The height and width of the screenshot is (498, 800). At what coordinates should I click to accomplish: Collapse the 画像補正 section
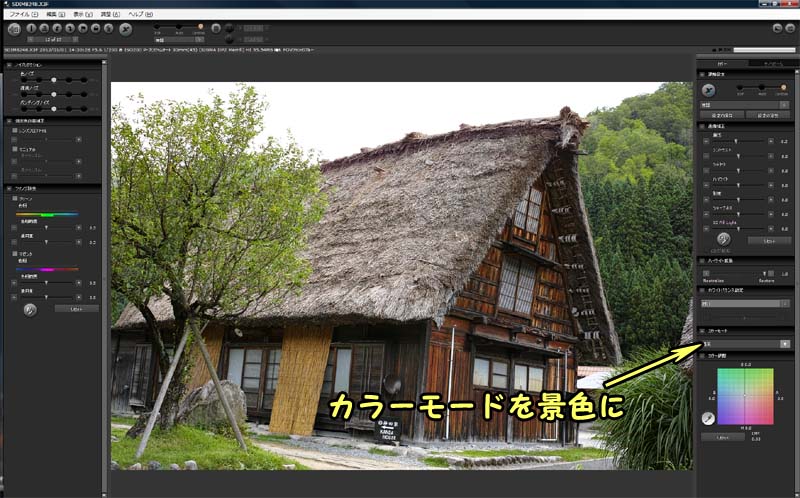point(702,126)
